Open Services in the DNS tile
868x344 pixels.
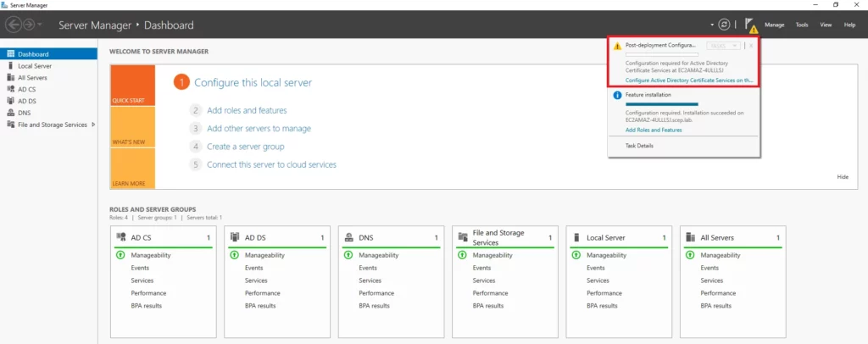[370, 280]
